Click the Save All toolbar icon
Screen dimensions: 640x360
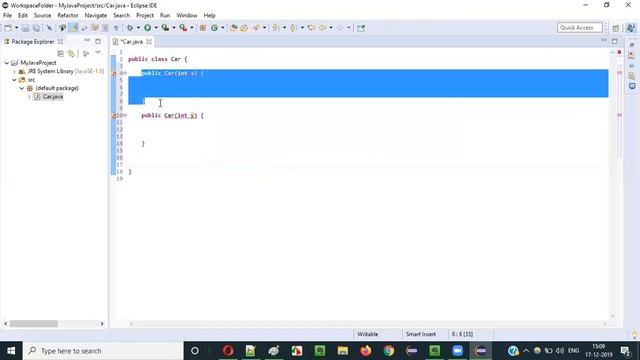(x=36, y=28)
